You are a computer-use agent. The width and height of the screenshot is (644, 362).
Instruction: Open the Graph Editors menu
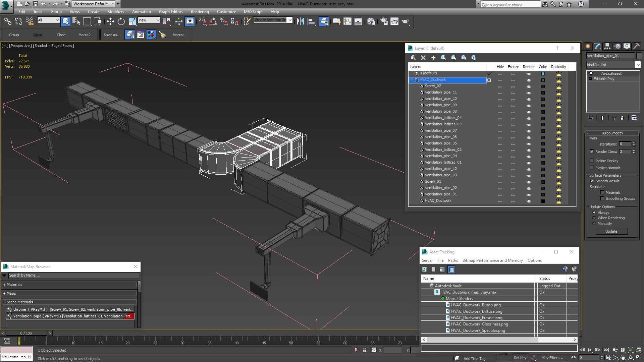(x=171, y=11)
